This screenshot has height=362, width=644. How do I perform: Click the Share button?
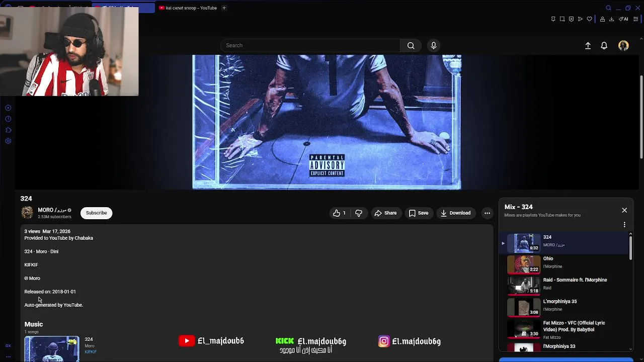point(385,213)
